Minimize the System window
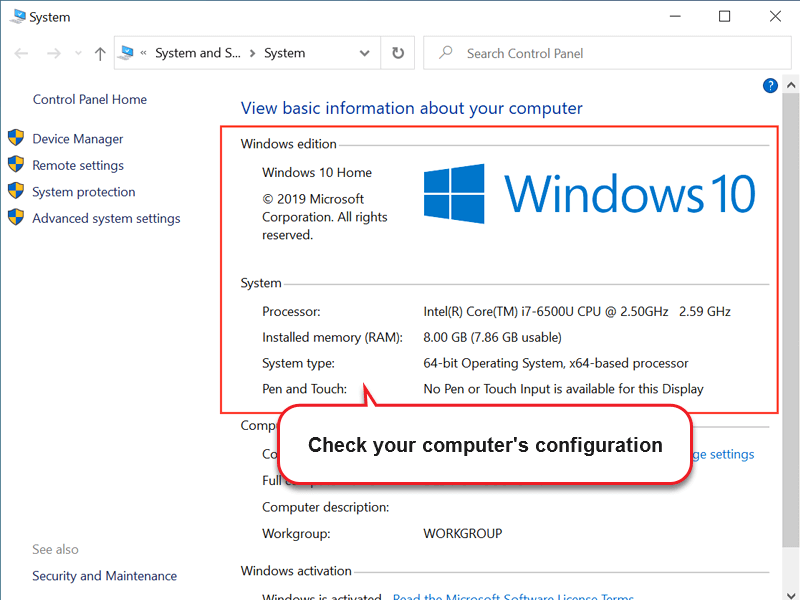The image size is (800, 600). [676, 16]
